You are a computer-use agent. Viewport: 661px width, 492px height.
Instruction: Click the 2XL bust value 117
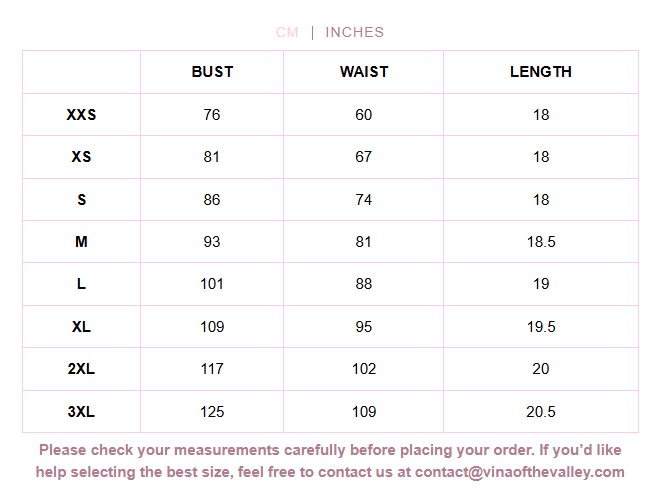point(212,369)
